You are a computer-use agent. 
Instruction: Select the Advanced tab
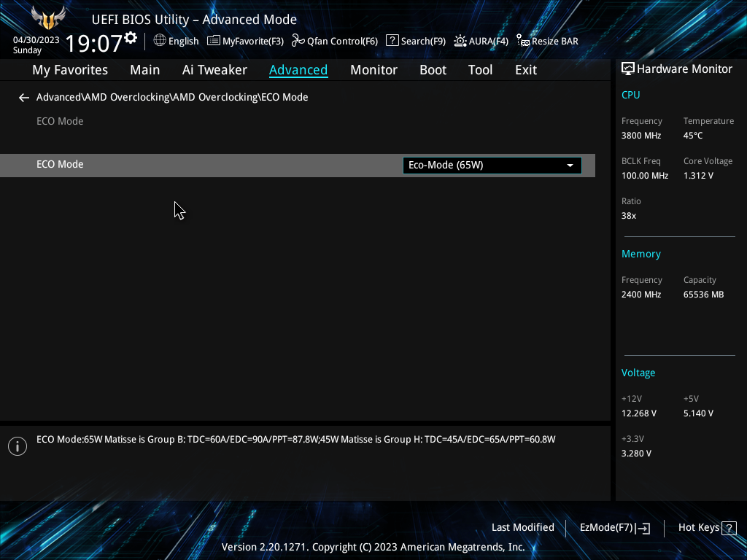point(298,70)
